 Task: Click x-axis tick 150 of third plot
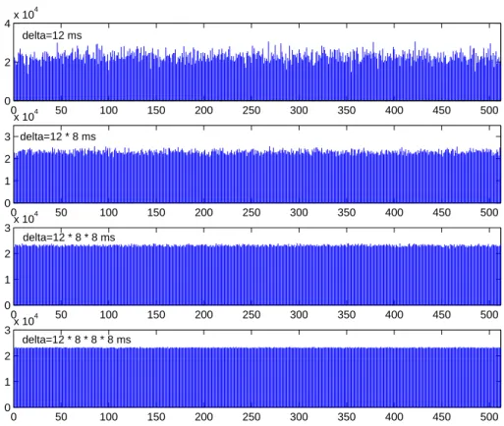click(x=156, y=315)
